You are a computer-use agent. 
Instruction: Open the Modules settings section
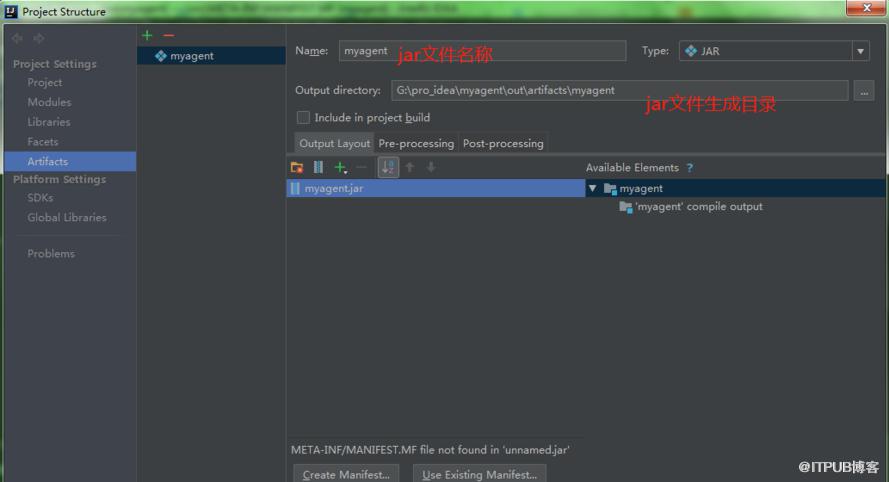tap(49, 103)
